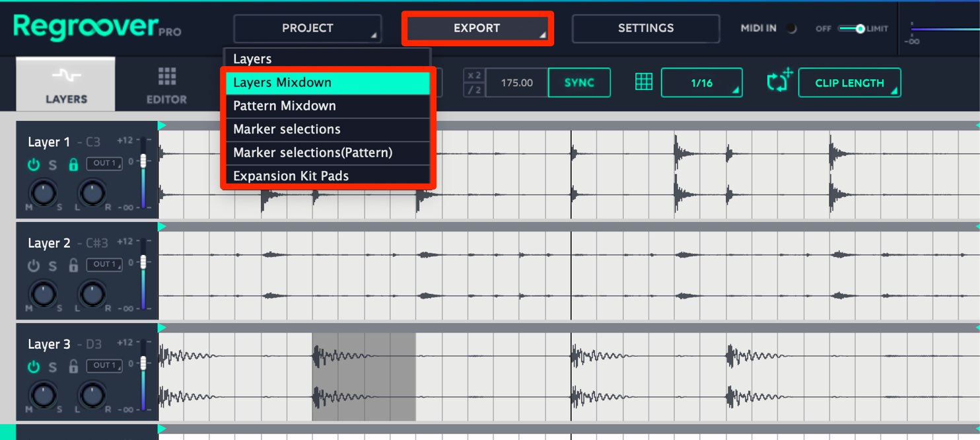Click Layer 2 M/S width knob

pyautogui.click(x=43, y=294)
